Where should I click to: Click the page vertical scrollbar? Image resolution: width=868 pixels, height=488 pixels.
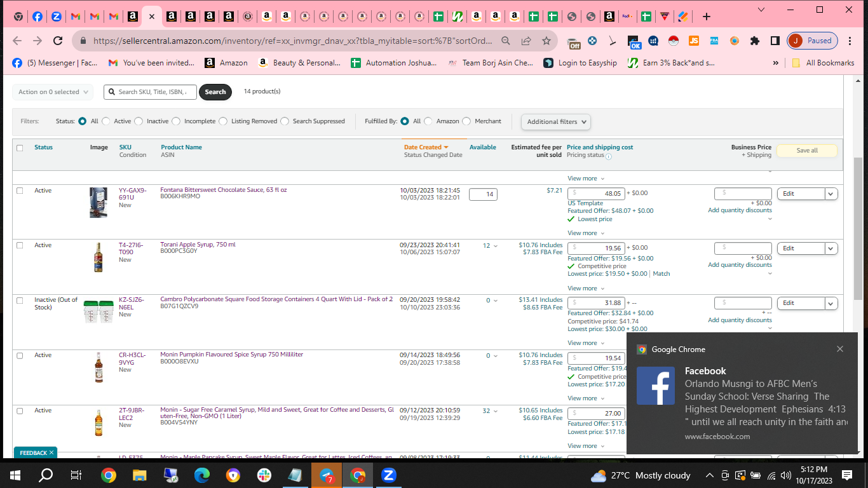858,229
